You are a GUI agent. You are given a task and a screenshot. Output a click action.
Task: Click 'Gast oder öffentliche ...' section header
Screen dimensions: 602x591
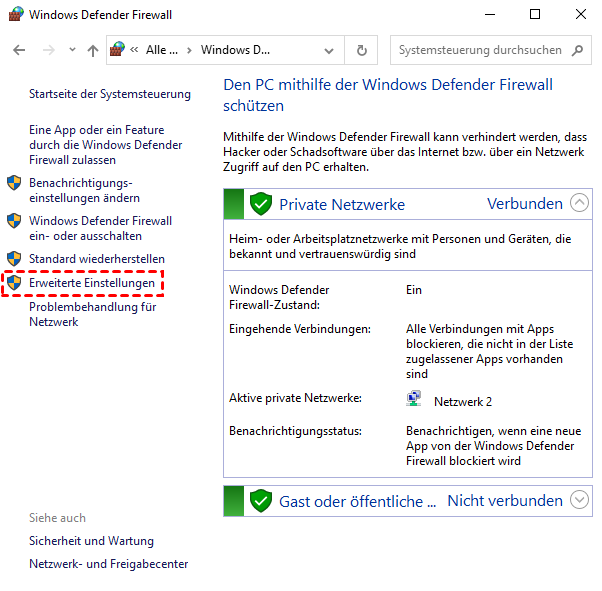click(357, 502)
